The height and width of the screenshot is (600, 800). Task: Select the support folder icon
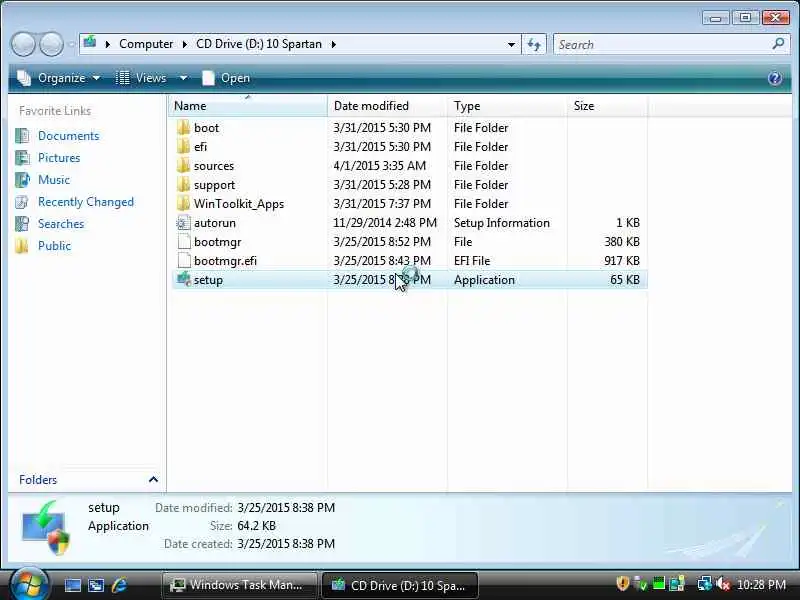[x=184, y=185]
